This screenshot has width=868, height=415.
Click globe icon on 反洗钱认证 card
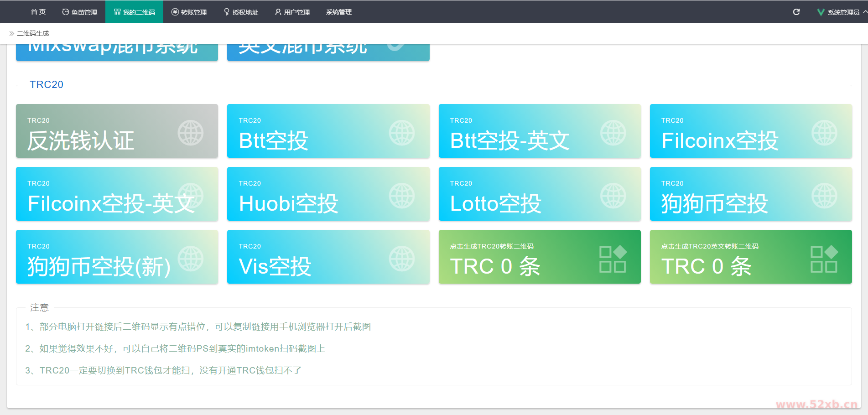191,133
